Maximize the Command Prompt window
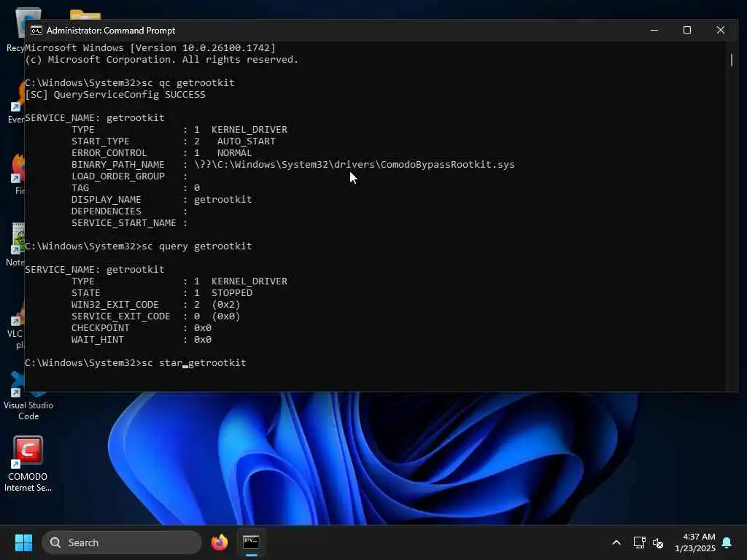 coord(687,31)
